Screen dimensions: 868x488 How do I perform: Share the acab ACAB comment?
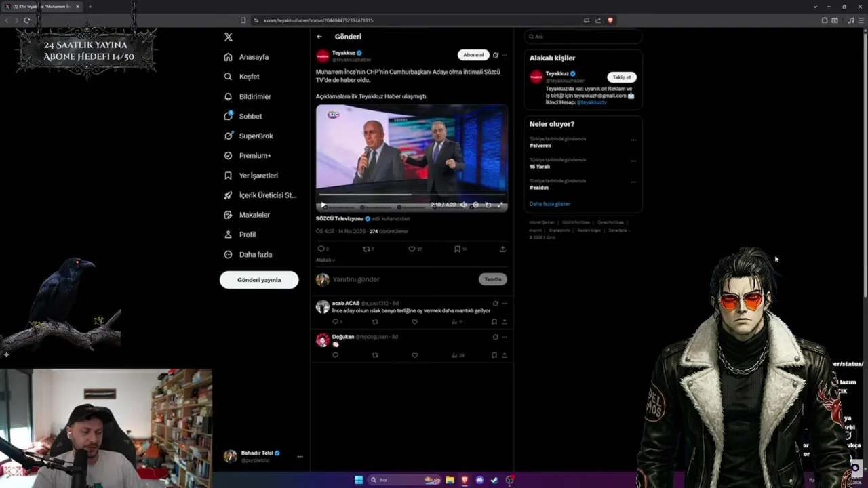[x=505, y=322]
